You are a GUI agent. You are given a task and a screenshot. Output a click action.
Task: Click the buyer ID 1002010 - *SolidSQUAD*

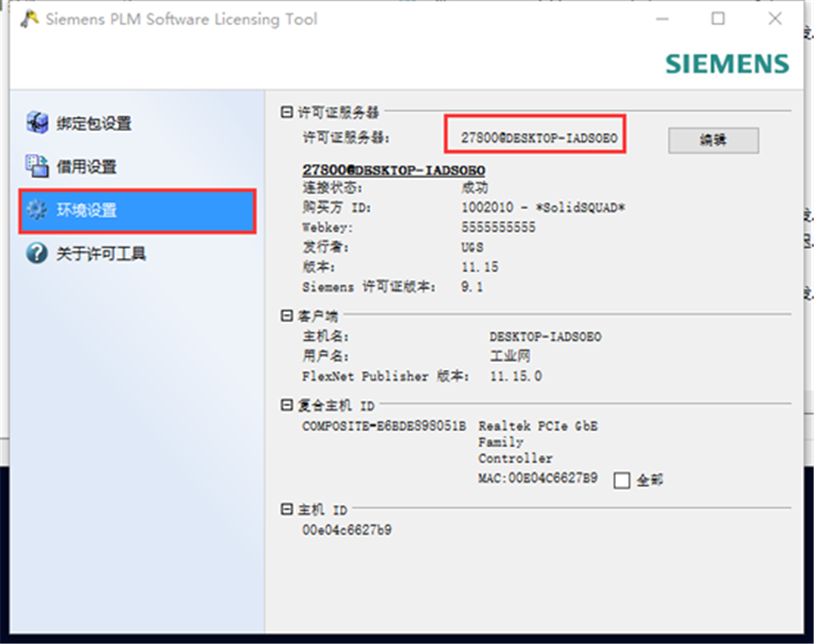pyautogui.click(x=544, y=207)
